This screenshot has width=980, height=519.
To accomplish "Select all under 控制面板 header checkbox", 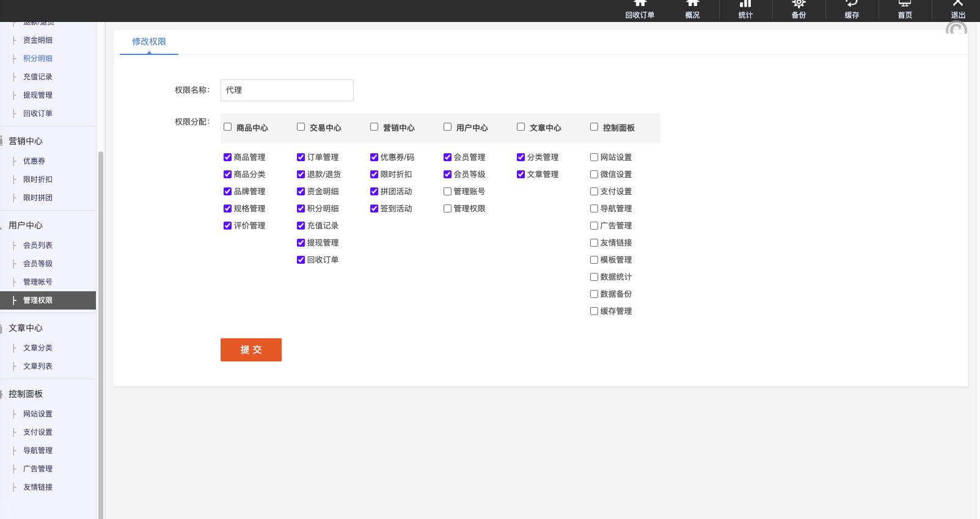I will point(594,127).
